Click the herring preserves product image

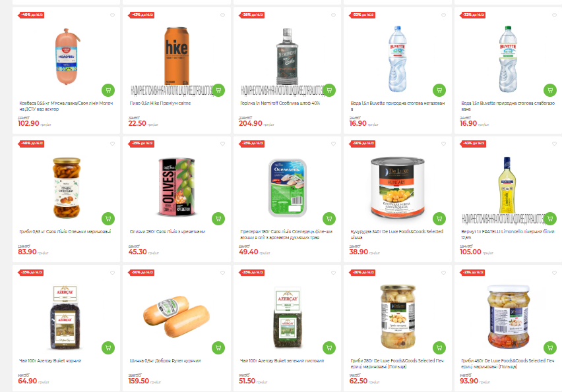pos(288,188)
